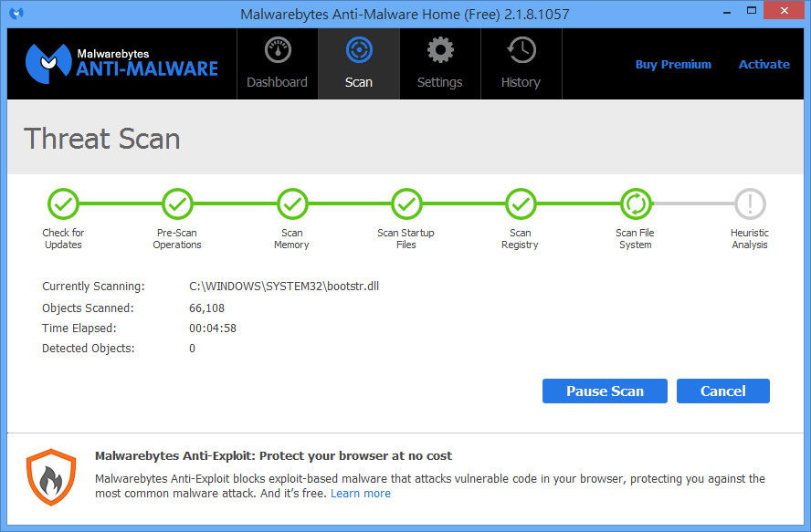The width and height of the screenshot is (811, 532).
Task: Click the Scan File System progress icon
Action: 636,204
